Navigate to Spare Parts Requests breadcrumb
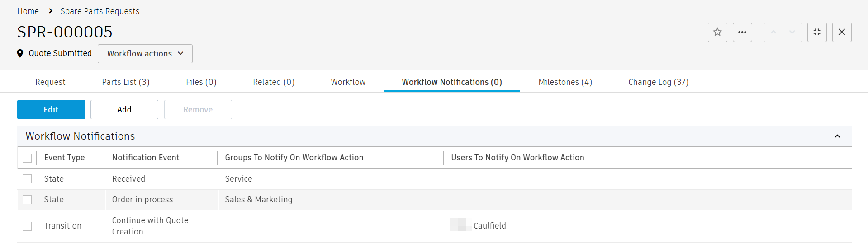The width and height of the screenshot is (868, 243). [x=100, y=11]
